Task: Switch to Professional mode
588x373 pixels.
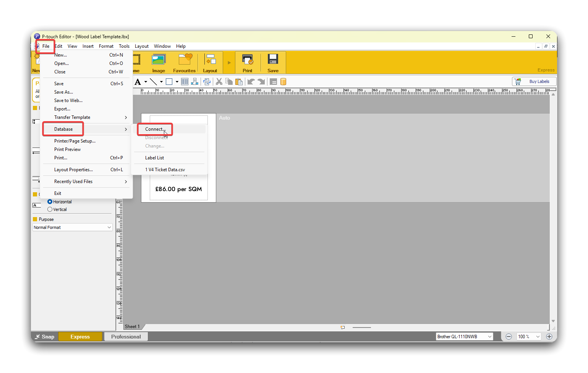Action: [126, 337]
